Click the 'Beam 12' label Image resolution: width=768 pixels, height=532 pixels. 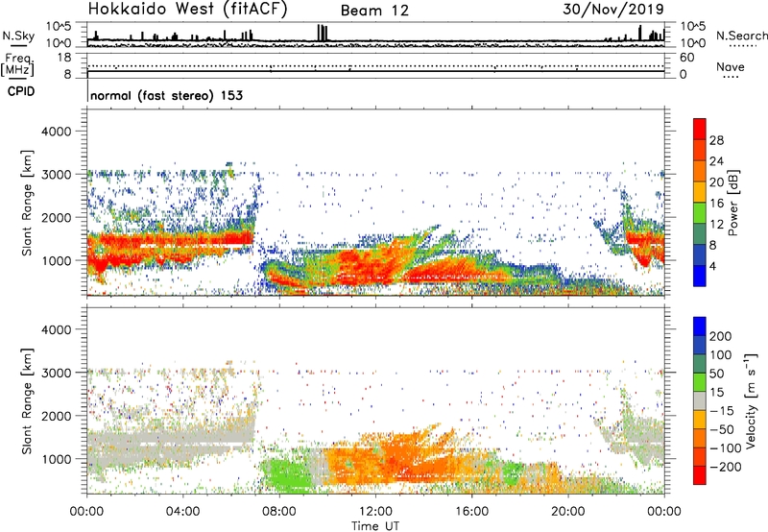[374, 11]
